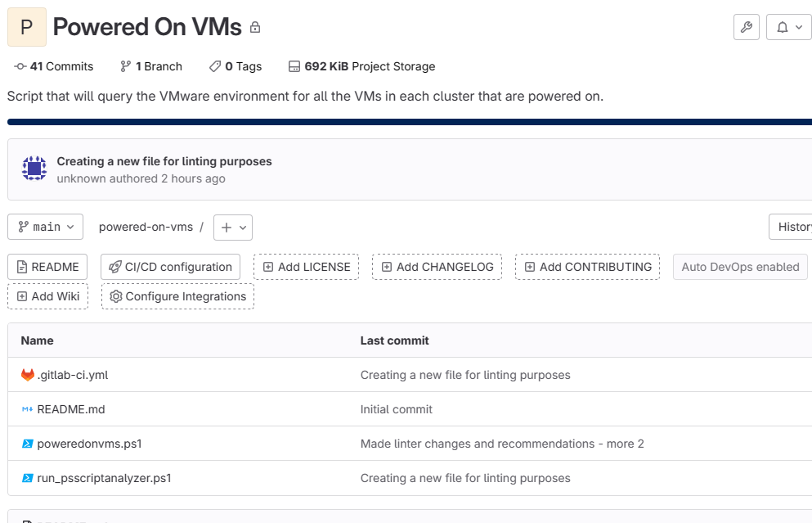812x523 pixels.
Task: Open CI/CD configuration
Action: tap(170, 267)
